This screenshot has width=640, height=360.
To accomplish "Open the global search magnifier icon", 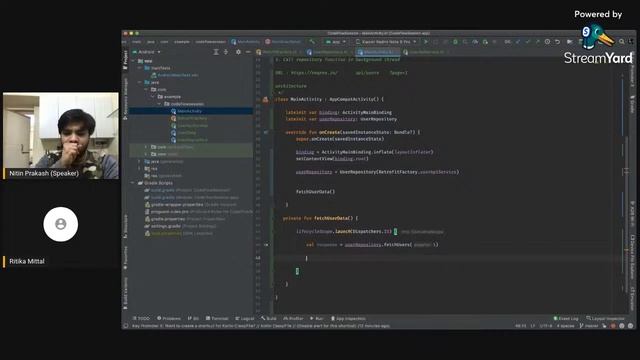I will [x=622, y=42].
